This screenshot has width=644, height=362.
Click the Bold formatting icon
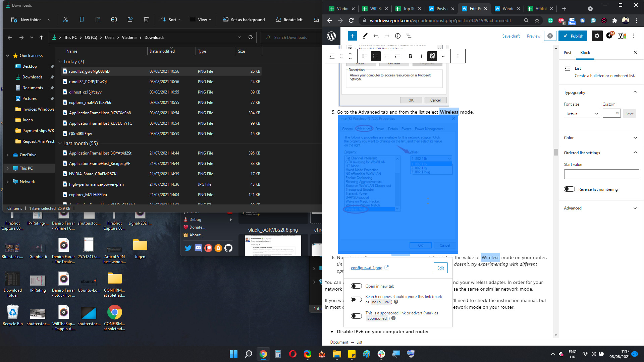click(x=411, y=56)
